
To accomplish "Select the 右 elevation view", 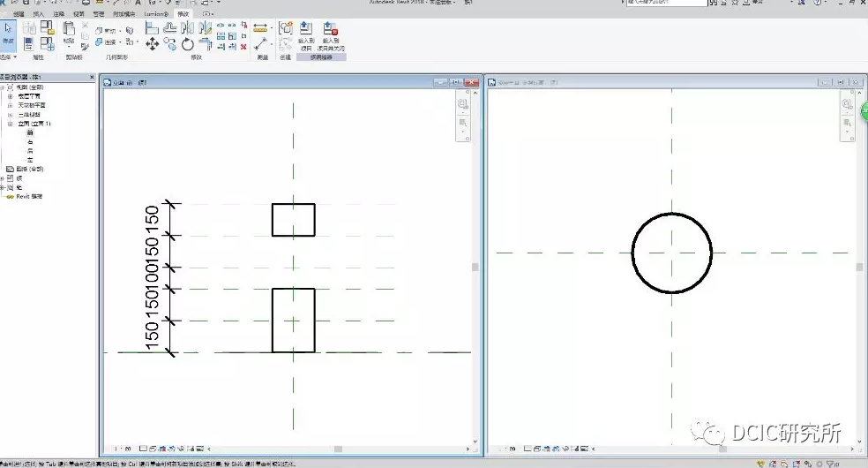I will (30, 142).
